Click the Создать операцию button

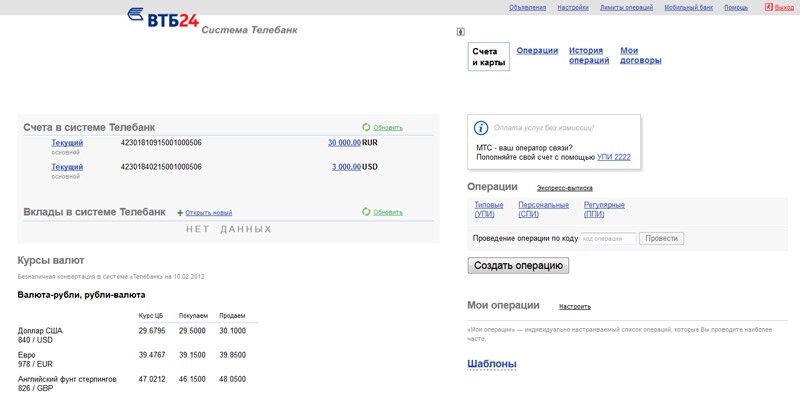coord(518,265)
